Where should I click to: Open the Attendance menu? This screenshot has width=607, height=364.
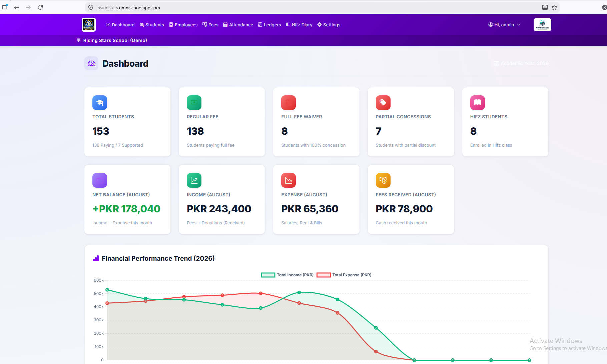coord(238,25)
